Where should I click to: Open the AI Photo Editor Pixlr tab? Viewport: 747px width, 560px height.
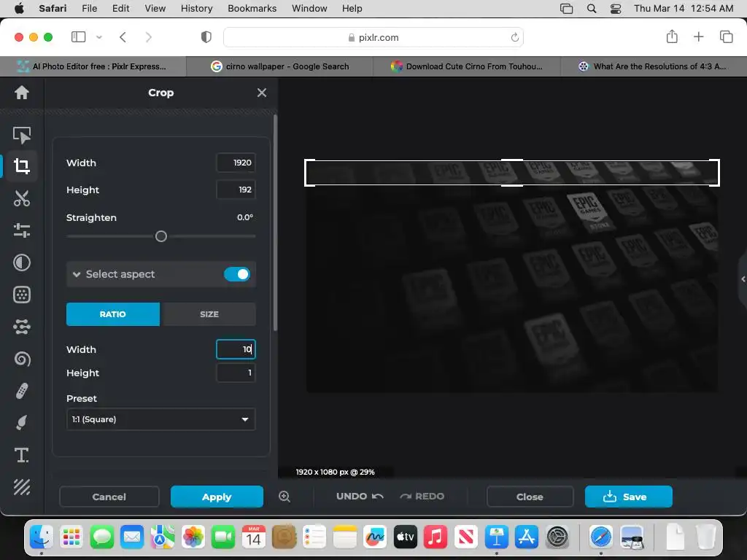click(x=93, y=66)
